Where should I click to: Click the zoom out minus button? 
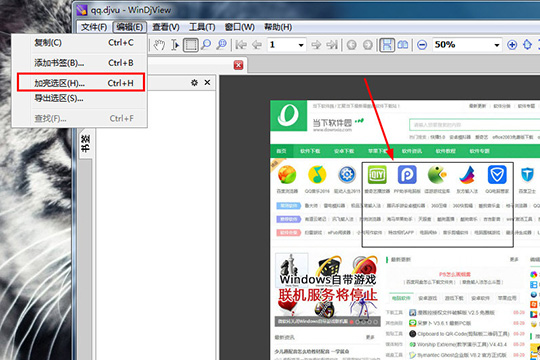click(422, 45)
